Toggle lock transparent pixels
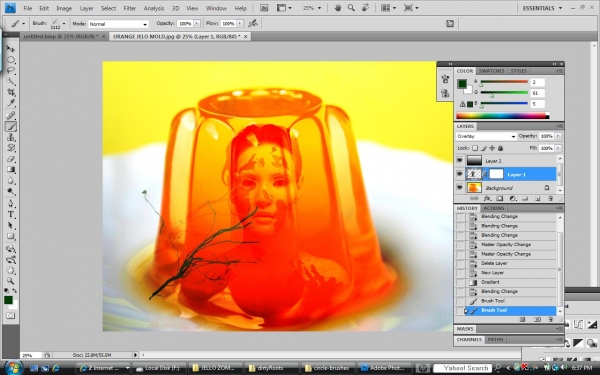The height and width of the screenshot is (375, 600). click(x=475, y=148)
